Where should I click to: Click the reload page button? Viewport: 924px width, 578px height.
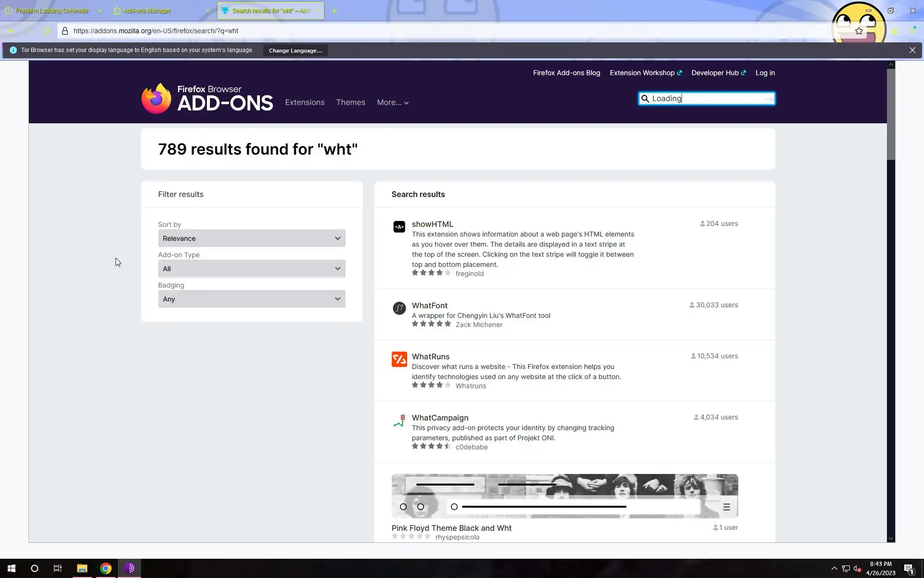pos(46,31)
